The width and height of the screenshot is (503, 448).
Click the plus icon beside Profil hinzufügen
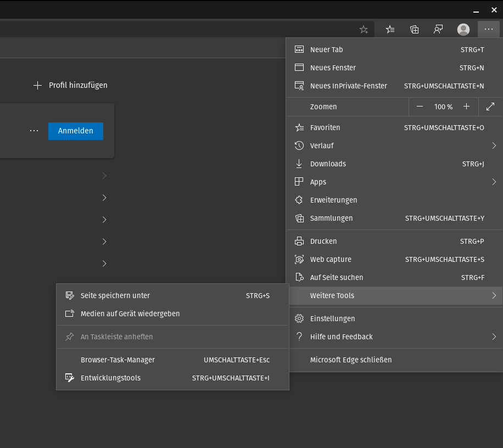pos(37,85)
